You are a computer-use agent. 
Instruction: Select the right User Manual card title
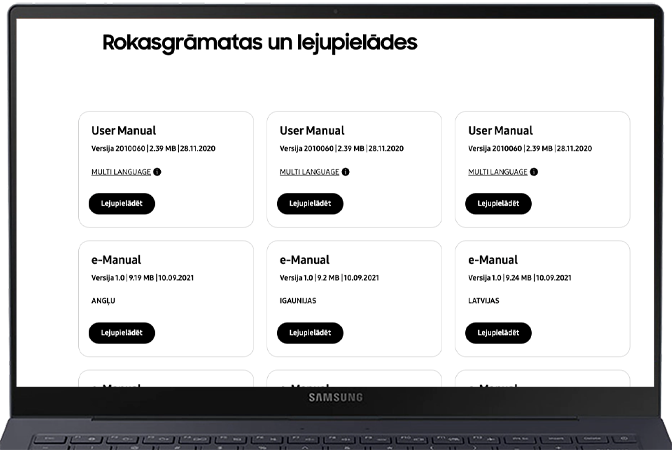tap(500, 131)
